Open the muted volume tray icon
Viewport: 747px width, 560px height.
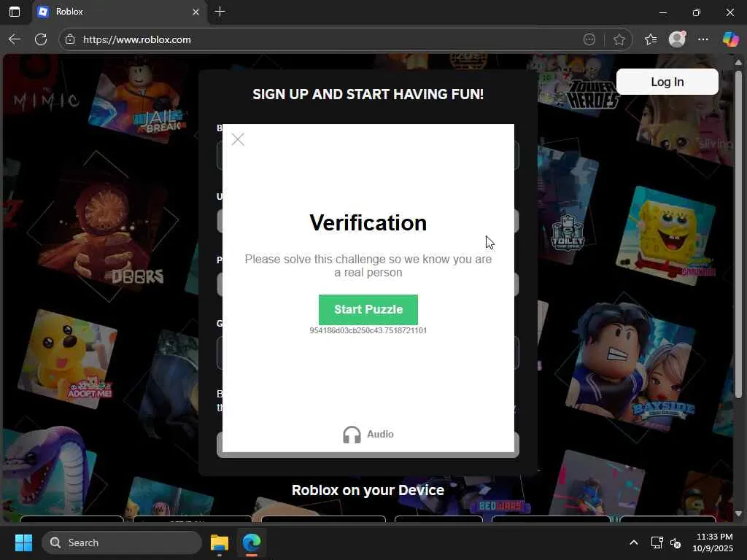(676, 542)
